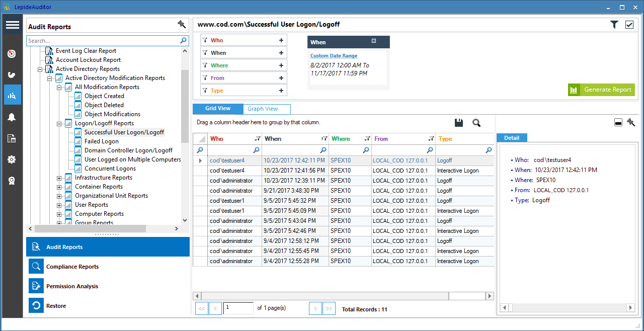
Task: Open the Compliance Reports section
Action: (x=108, y=267)
